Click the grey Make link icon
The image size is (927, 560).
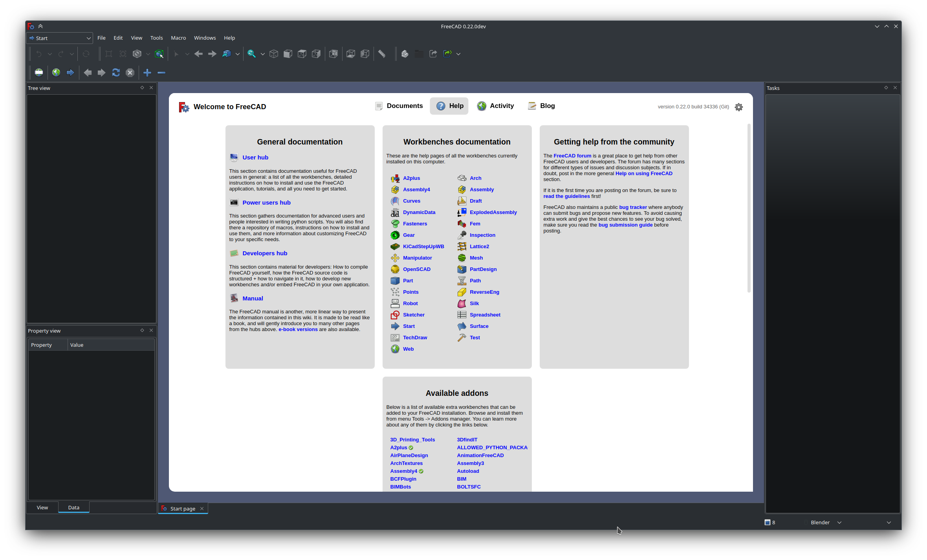[x=433, y=54]
